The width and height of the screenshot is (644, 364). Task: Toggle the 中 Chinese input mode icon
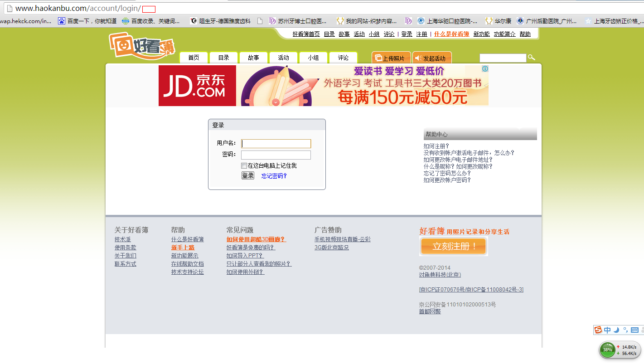[x=607, y=330]
